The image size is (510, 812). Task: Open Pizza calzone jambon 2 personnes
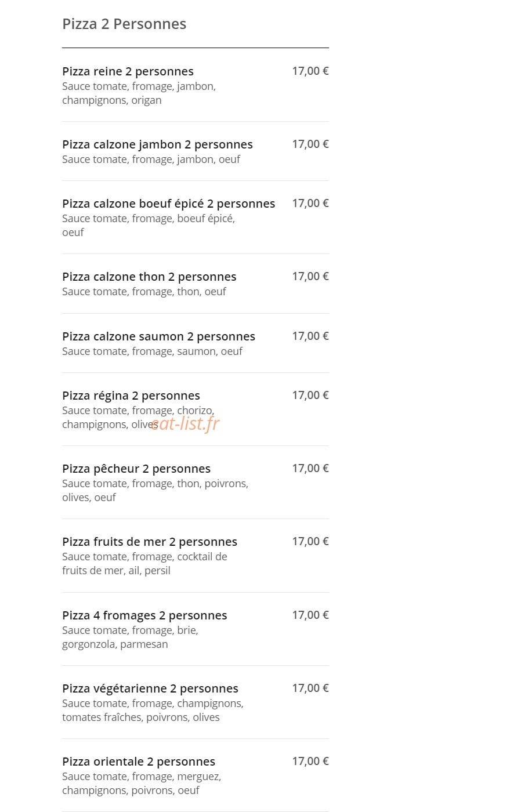157,144
